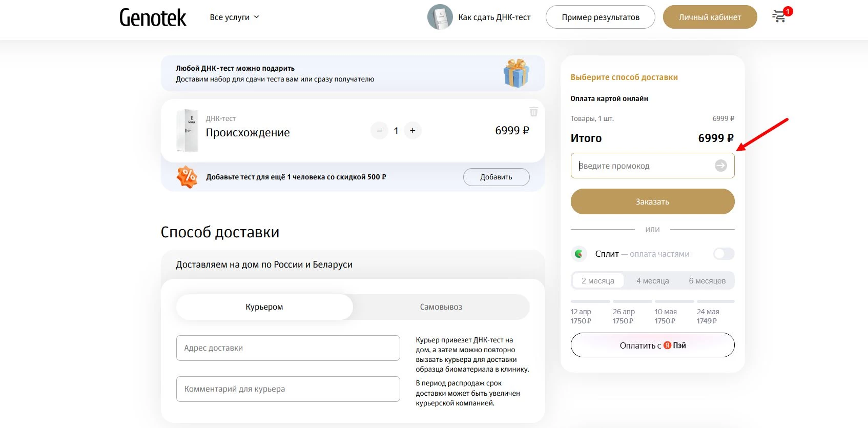This screenshot has width=868, height=428.
Task: Click the 12 апр payment date
Action: coord(581,312)
